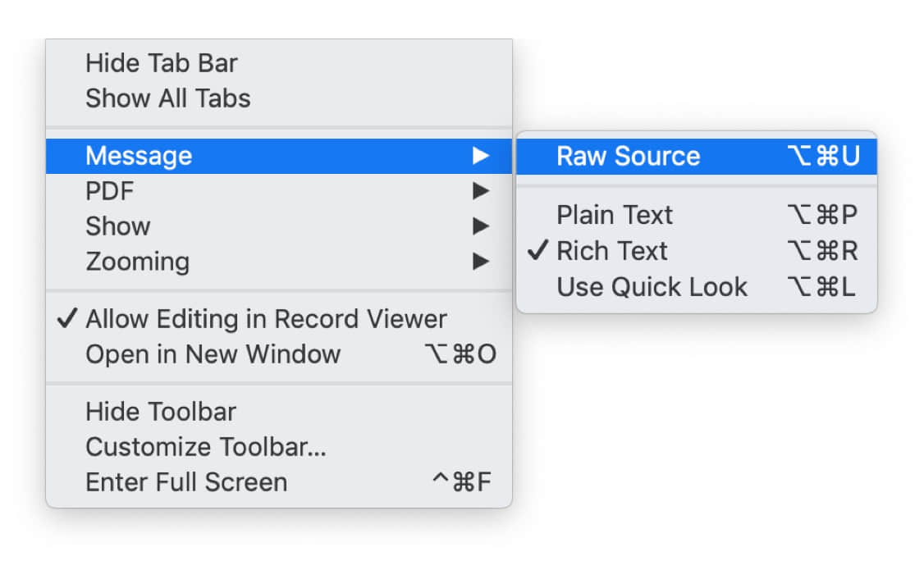Expand arrow beside Zooming
Image resolution: width=924 pixels, height=561 pixels.
[481, 261]
